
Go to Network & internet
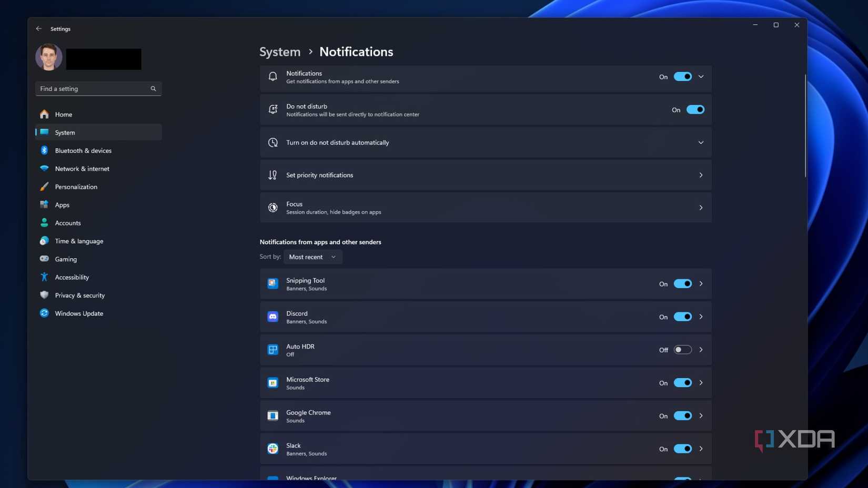click(x=98, y=169)
